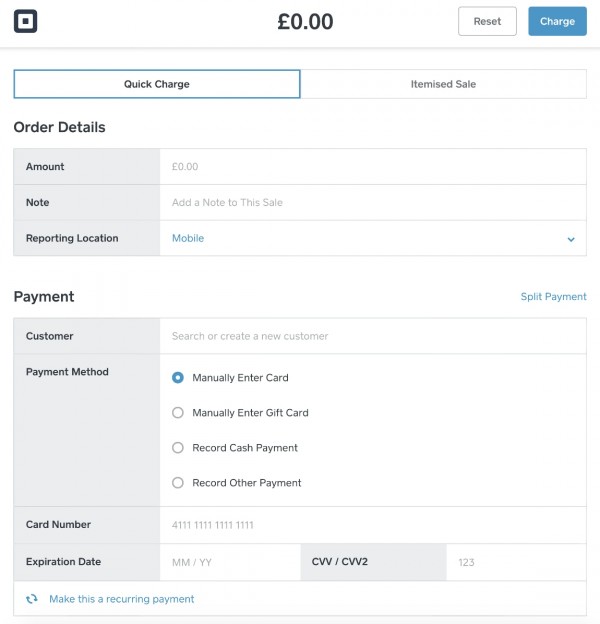This screenshot has height=624, width=600.
Task: Select Record Other Payment radio button
Action: click(x=178, y=483)
